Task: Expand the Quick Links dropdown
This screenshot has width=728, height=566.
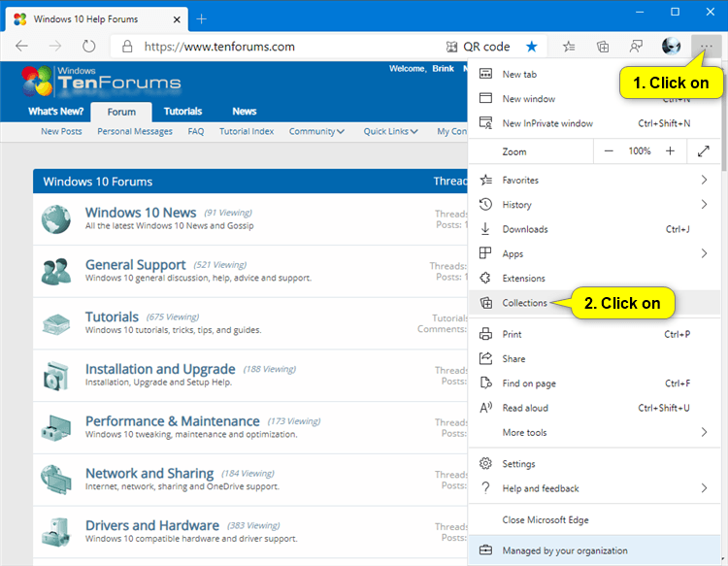Action: pyautogui.click(x=390, y=131)
